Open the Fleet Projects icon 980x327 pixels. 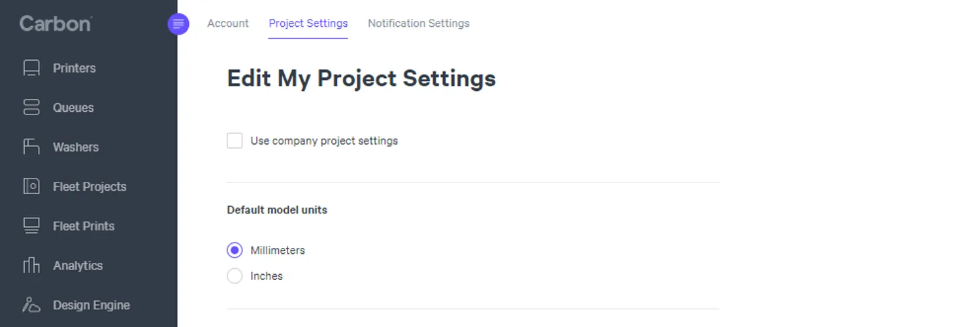click(x=31, y=186)
